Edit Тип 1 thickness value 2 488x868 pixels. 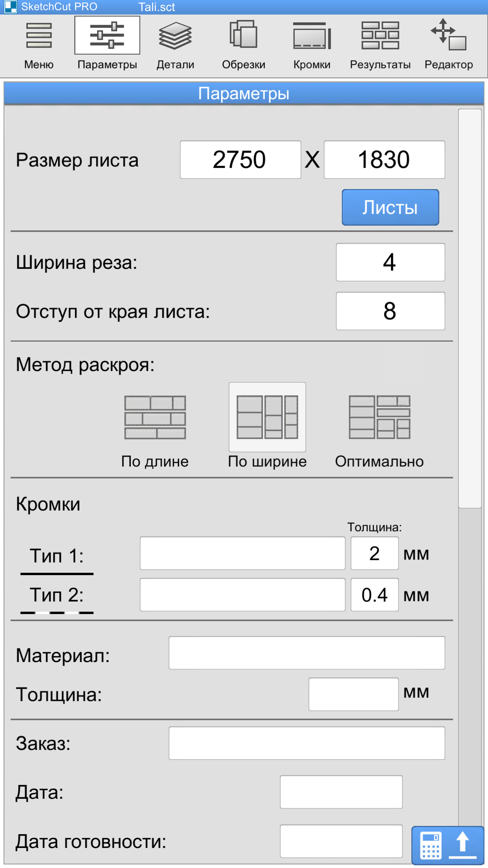[374, 553]
